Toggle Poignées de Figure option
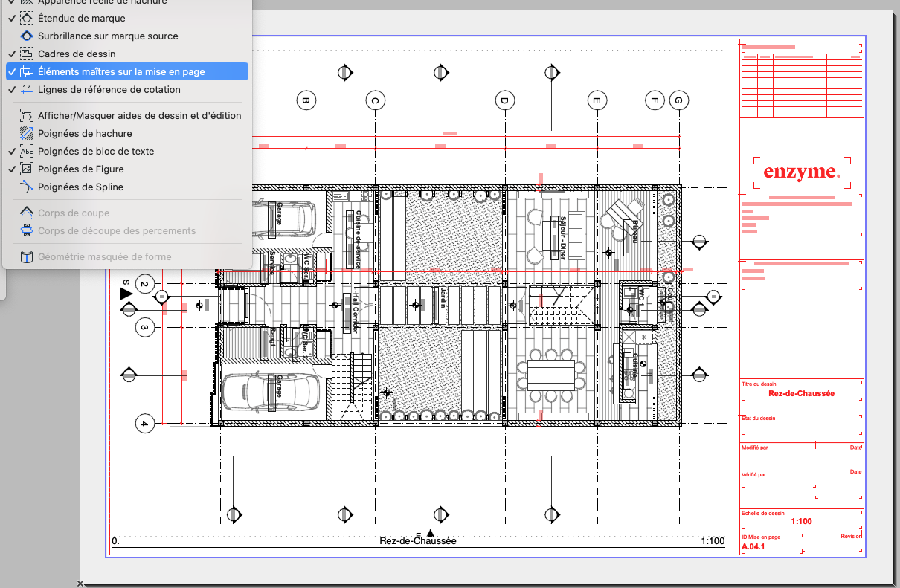This screenshot has height=588, width=900. pos(126,169)
